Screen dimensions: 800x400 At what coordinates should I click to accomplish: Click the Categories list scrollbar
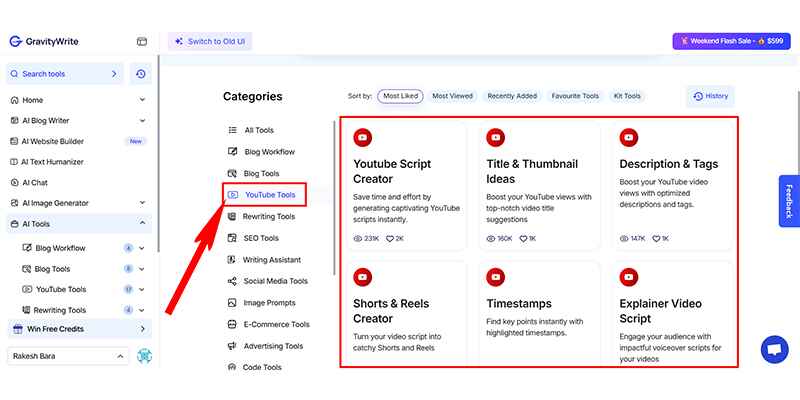[334, 198]
